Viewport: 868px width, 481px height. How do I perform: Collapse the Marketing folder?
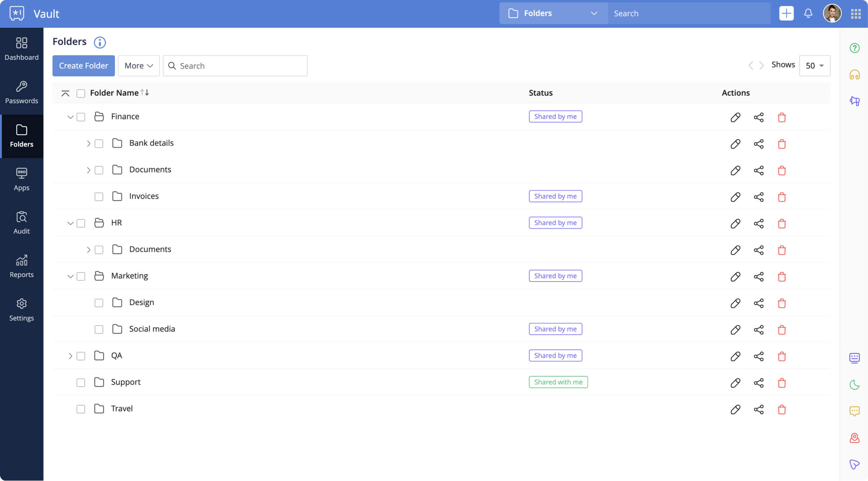tap(70, 276)
